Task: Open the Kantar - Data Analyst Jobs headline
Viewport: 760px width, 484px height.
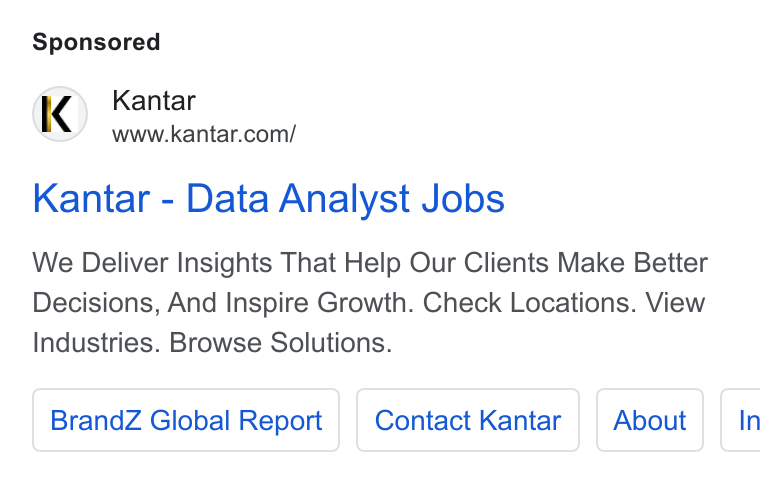Action: point(269,198)
